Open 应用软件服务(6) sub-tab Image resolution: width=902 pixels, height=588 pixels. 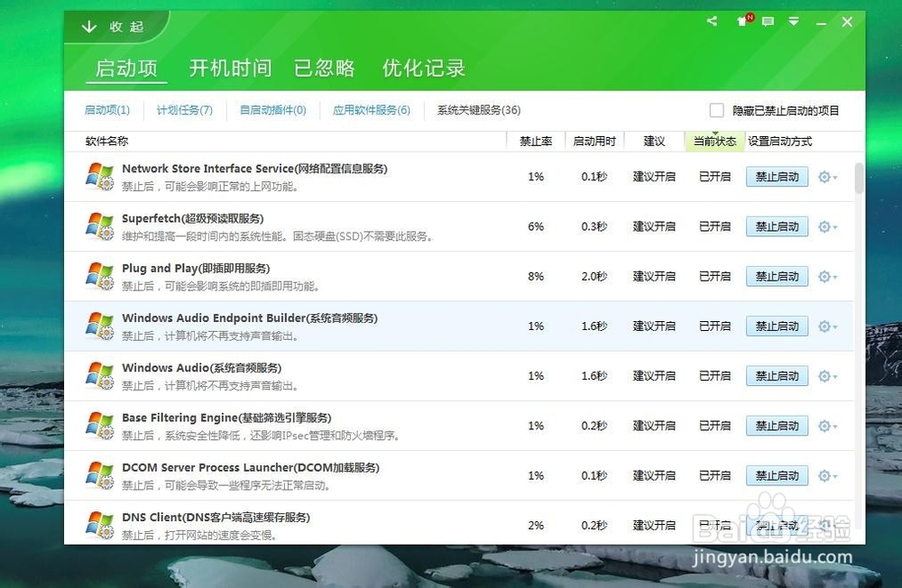372,110
